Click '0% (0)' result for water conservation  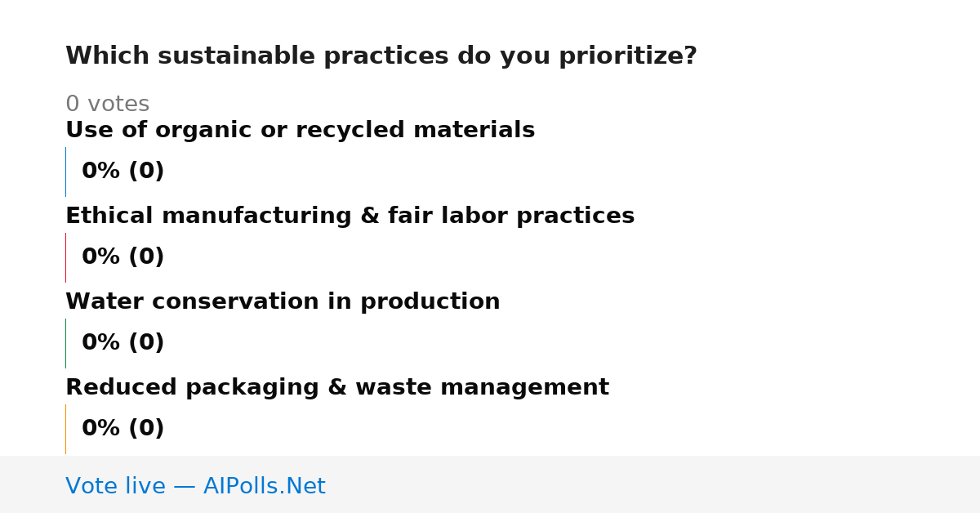tap(122, 343)
